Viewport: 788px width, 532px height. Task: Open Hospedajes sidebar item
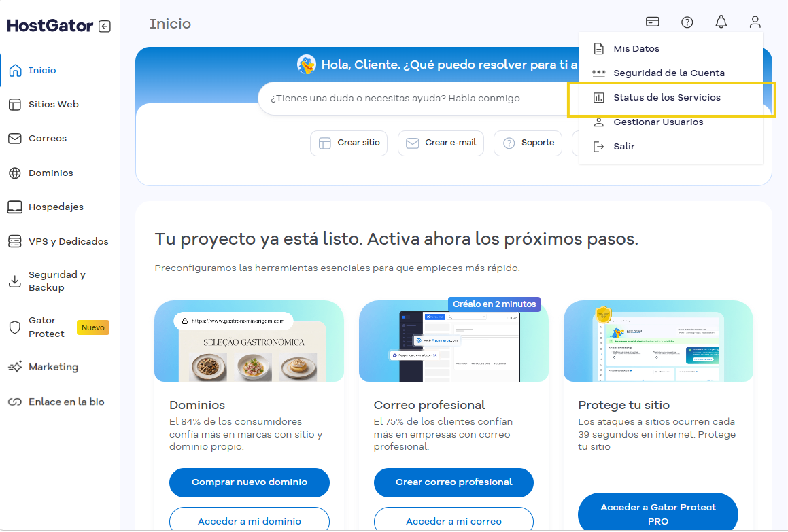click(x=56, y=207)
